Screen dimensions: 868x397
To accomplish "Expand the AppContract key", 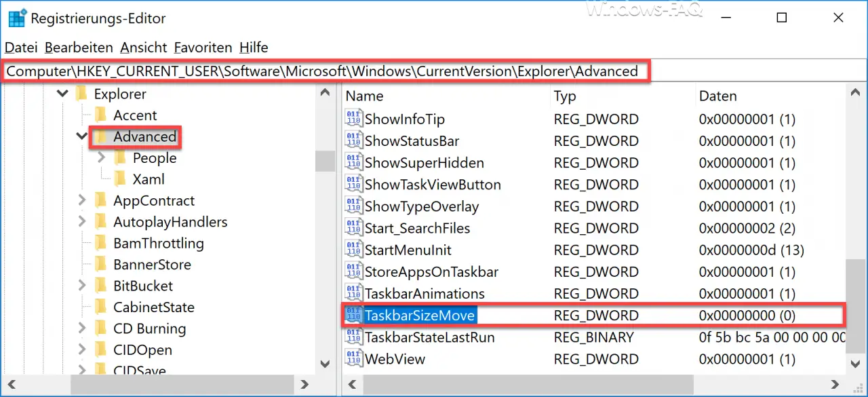I will [x=83, y=201].
